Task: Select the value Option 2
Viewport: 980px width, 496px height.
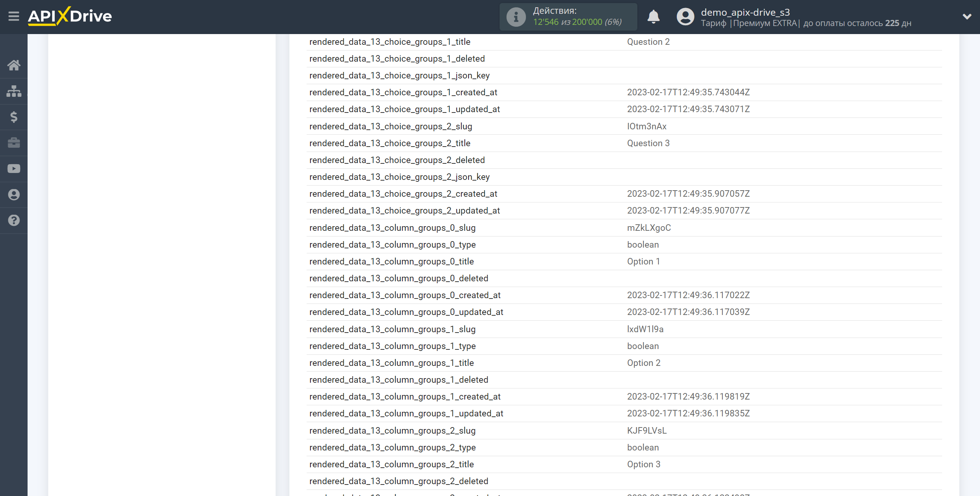Action: point(644,363)
